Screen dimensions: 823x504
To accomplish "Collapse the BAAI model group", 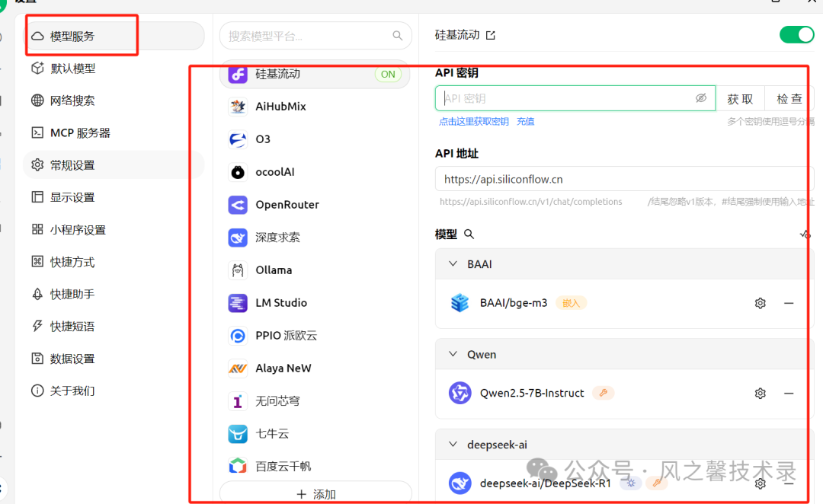I will pos(453,263).
